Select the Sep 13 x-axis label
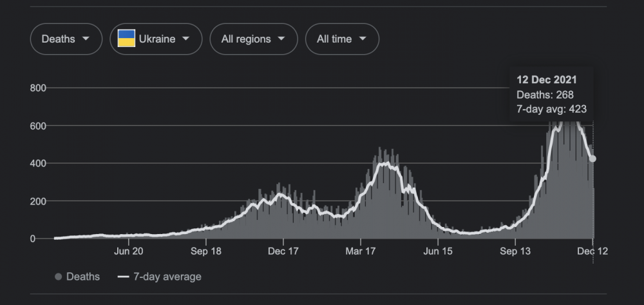This screenshot has width=644, height=305. [516, 251]
